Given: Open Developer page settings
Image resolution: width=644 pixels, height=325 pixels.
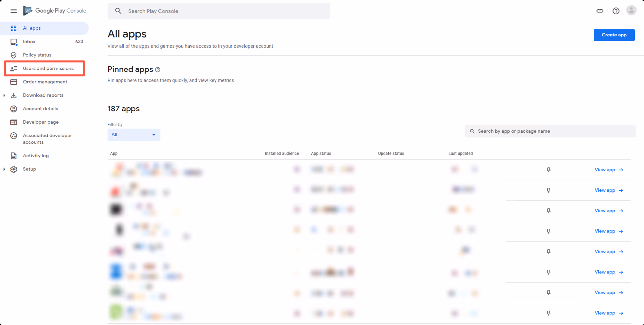Looking at the screenshot, I should tap(44, 122).
